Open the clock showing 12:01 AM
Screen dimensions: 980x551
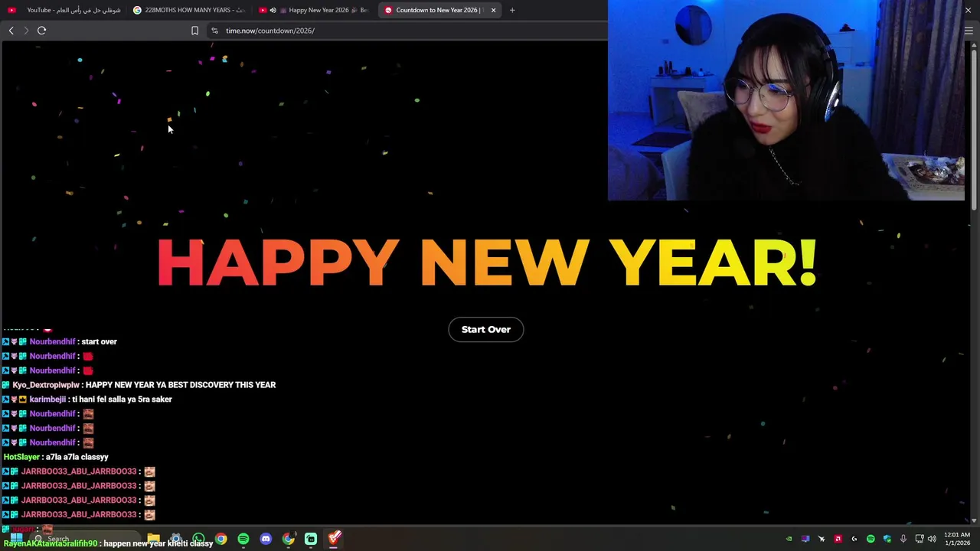click(x=957, y=539)
